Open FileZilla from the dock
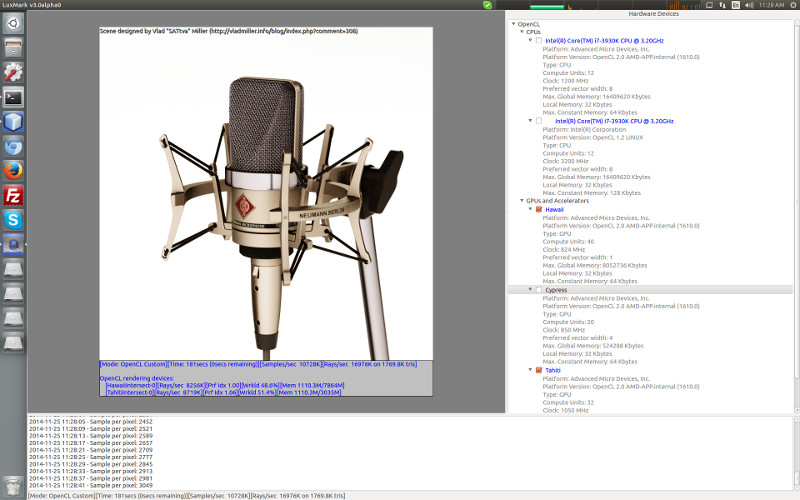The height and width of the screenshot is (500, 800). 13,195
